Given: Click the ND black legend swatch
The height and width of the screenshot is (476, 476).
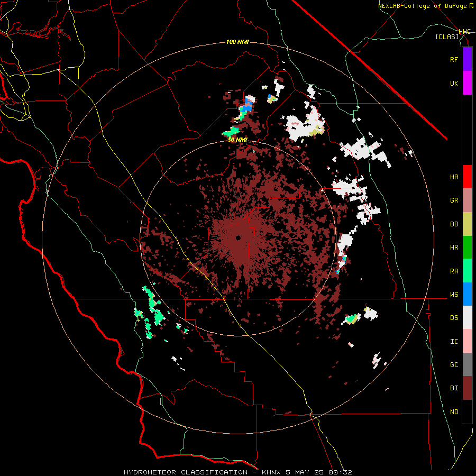Looking at the screenshot, I should pos(467,411).
